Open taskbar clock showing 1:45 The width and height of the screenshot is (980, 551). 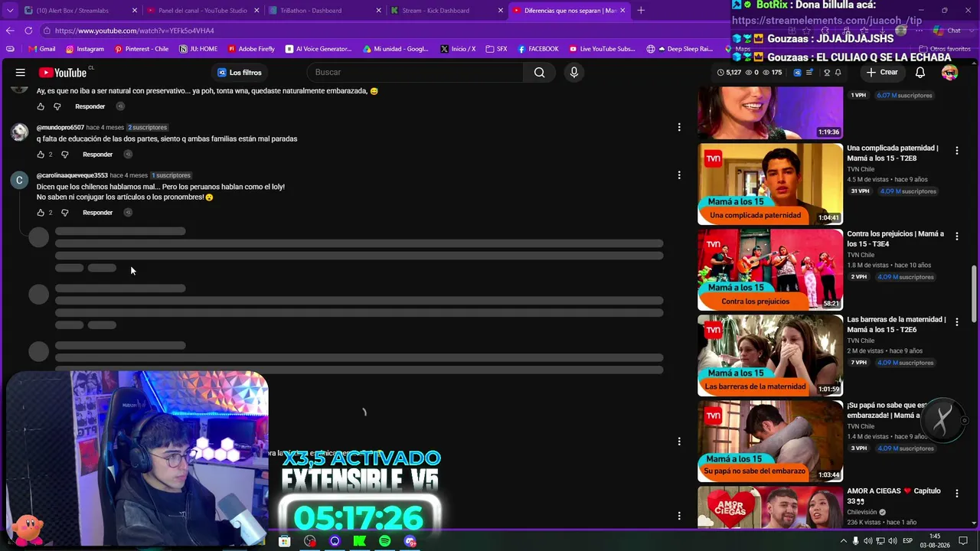point(934,541)
